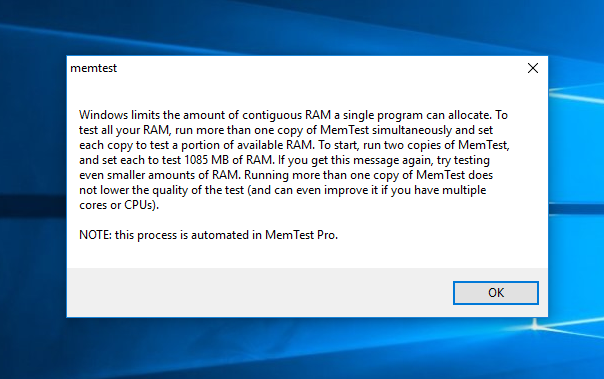This screenshot has height=379, width=604.
Task: Click "MemTest Pro" at the end of note
Action: 301,235
